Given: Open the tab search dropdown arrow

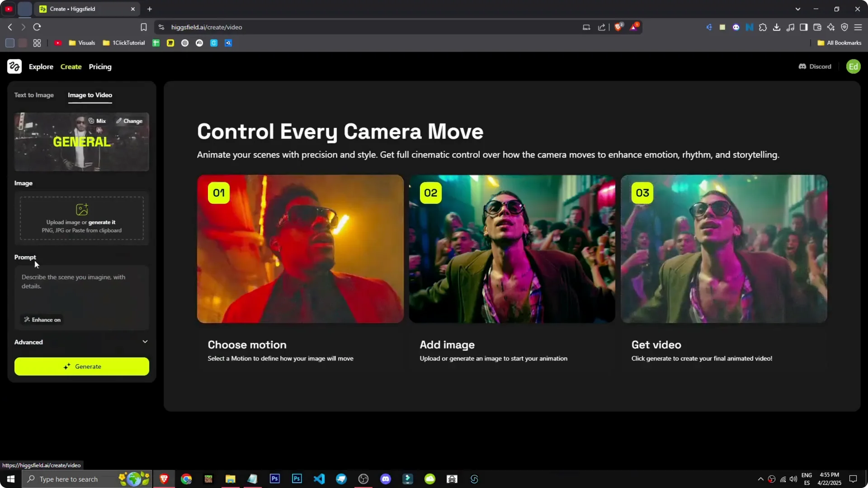Looking at the screenshot, I should pos(798,9).
